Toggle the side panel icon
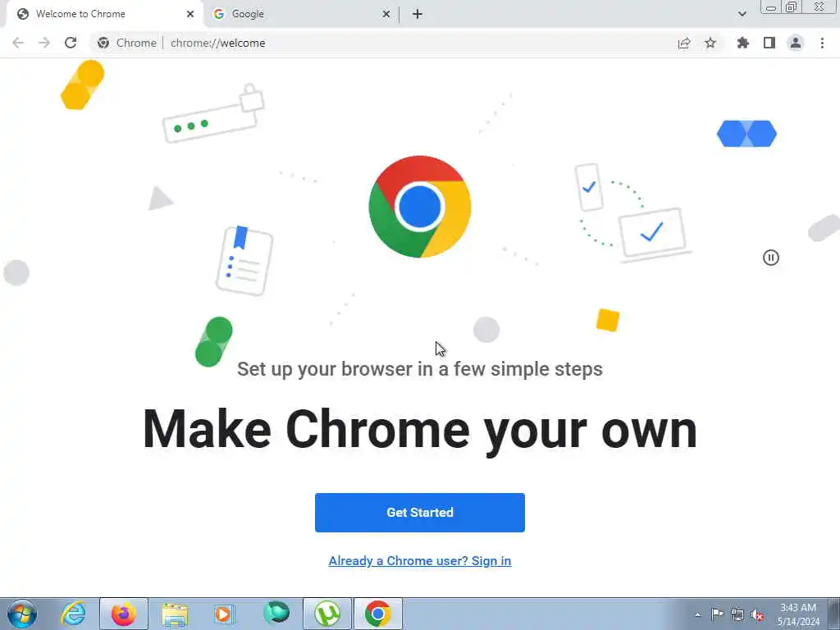The height and width of the screenshot is (630, 840). coord(769,43)
